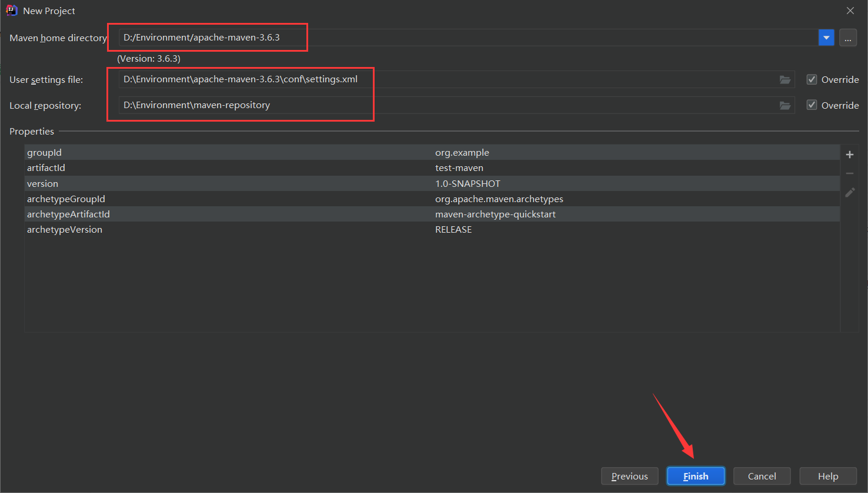Select the archetypeGroupId property row
Image resolution: width=868 pixels, height=493 pixels.
tap(432, 199)
